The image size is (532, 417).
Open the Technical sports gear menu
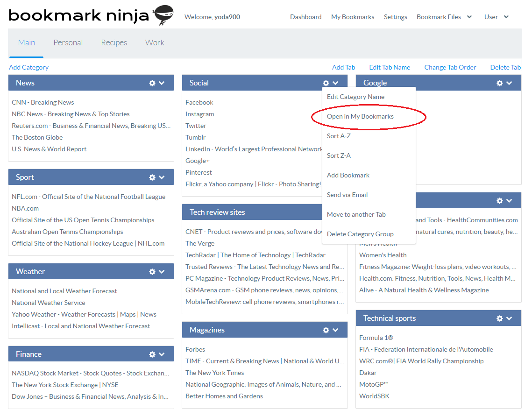pyautogui.click(x=499, y=318)
